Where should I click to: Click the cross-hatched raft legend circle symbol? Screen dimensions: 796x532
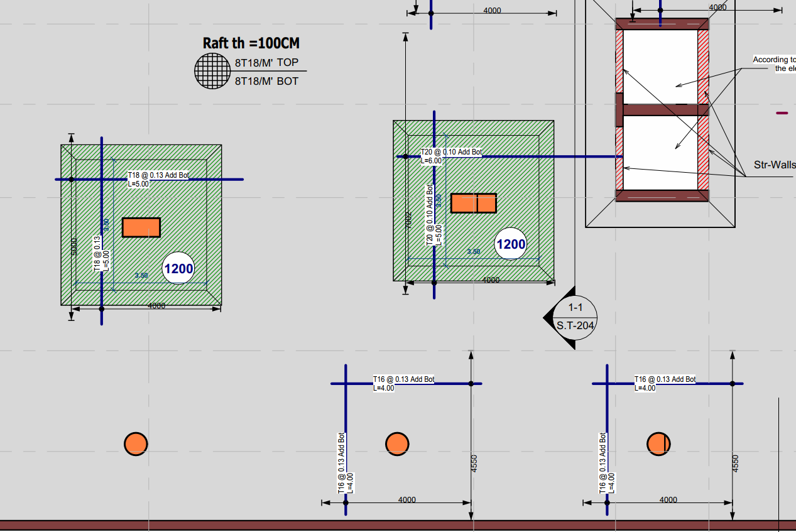coord(213,70)
